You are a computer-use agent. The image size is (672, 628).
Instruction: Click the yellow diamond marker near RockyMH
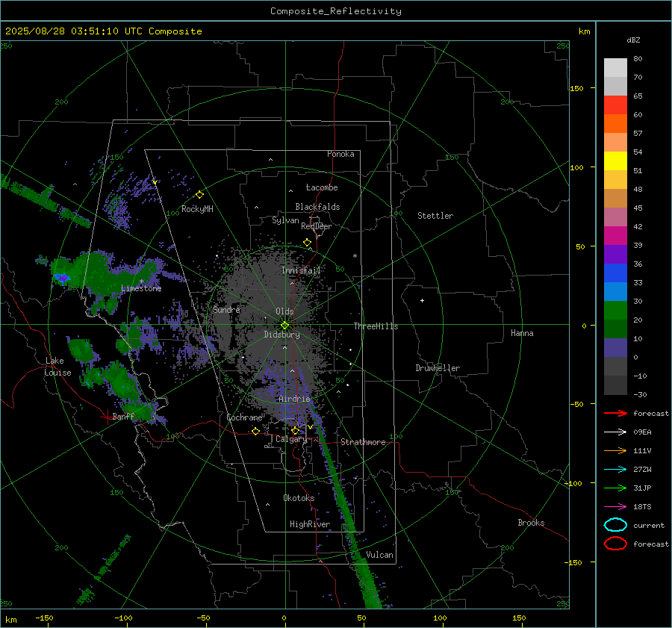(199, 195)
